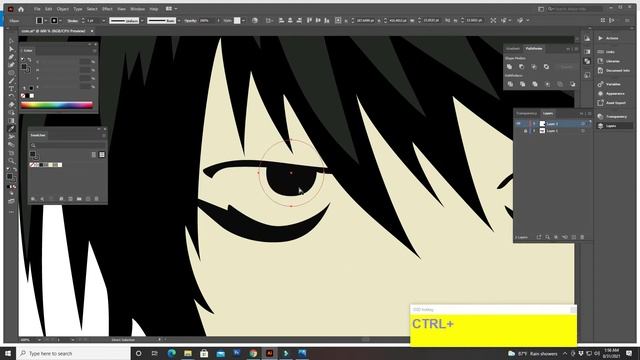Open the brush definition dropdown
640x360 pixels.
point(179,20)
